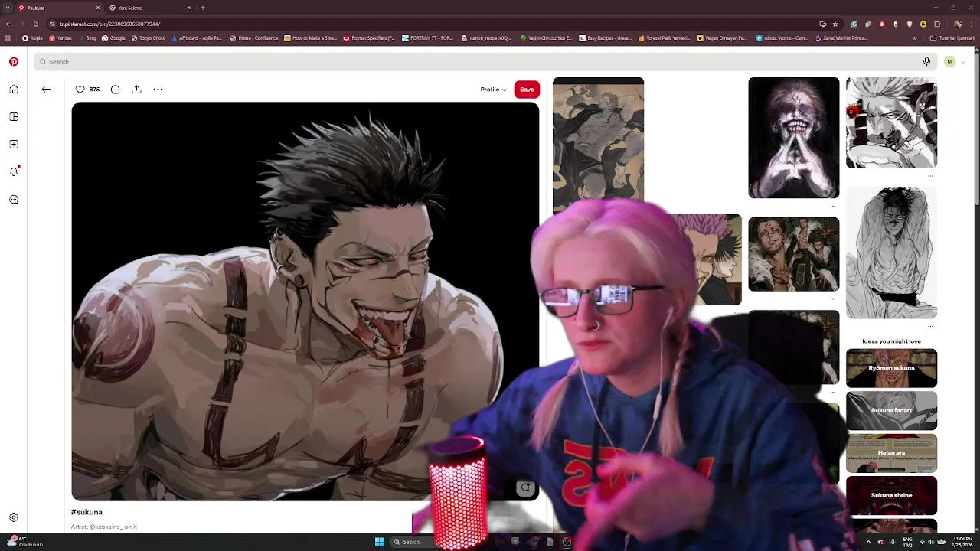Screen dimensions: 980x551
Task: Go back using the pin's left arrow
Action: click(46, 90)
